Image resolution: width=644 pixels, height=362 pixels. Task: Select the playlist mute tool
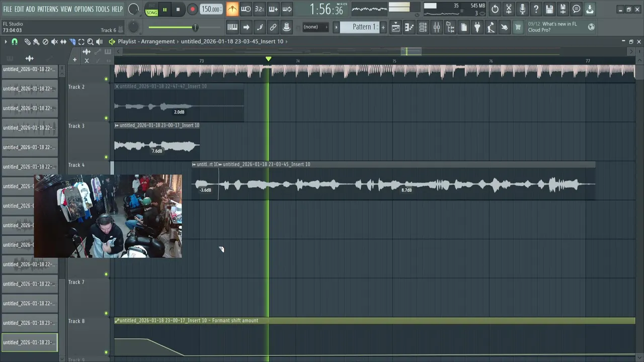coord(54,42)
